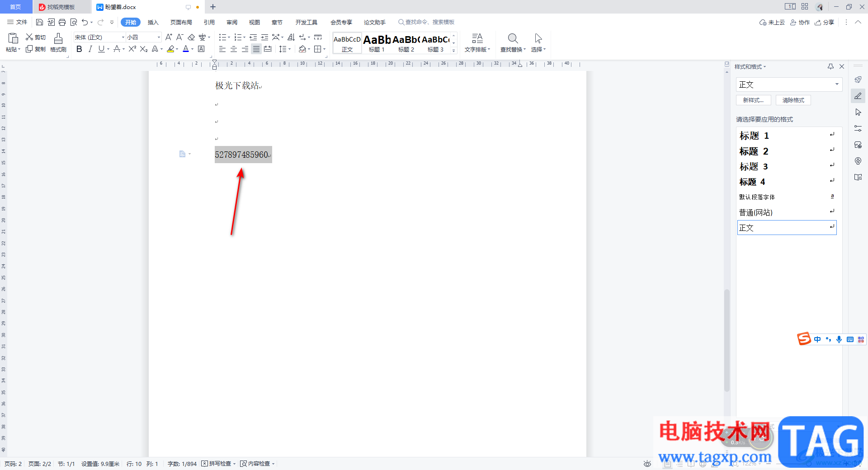The width and height of the screenshot is (868, 470).
Task: Click the 清除格式 Clear Format button
Action: 793,100
